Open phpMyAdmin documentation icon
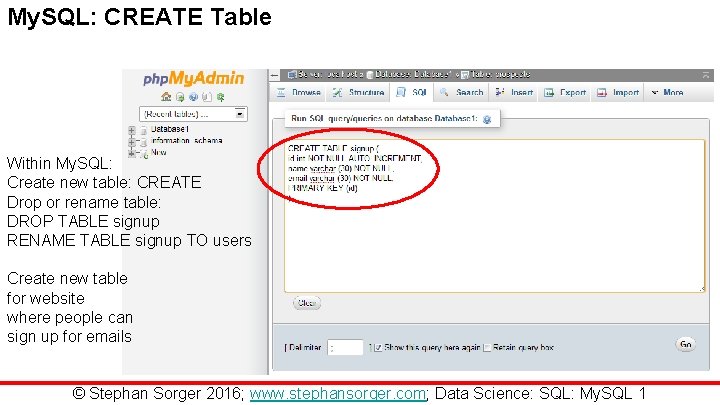This screenshot has width=720, height=405. click(x=207, y=97)
